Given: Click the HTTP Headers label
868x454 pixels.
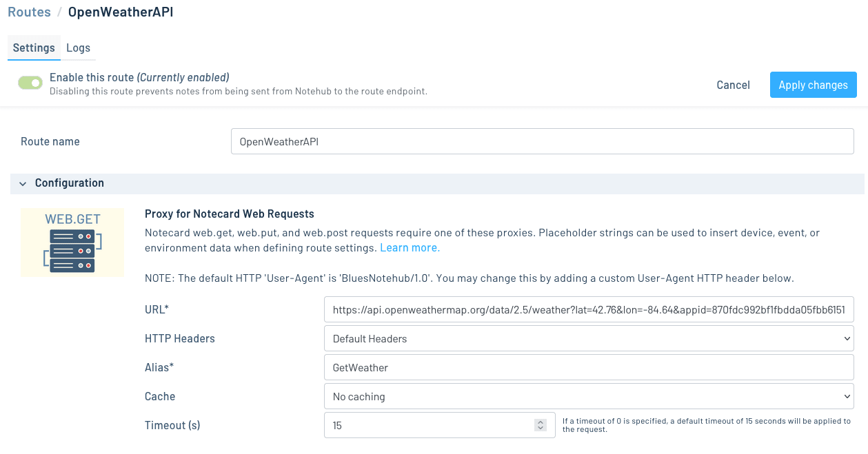Looking at the screenshot, I should click(x=180, y=339).
